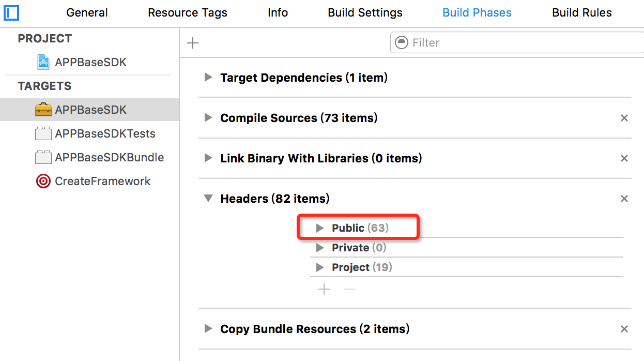Click the APPBaseSDKTests target icon
The height and width of the screenshot is (361, 644).
[43, 133]
